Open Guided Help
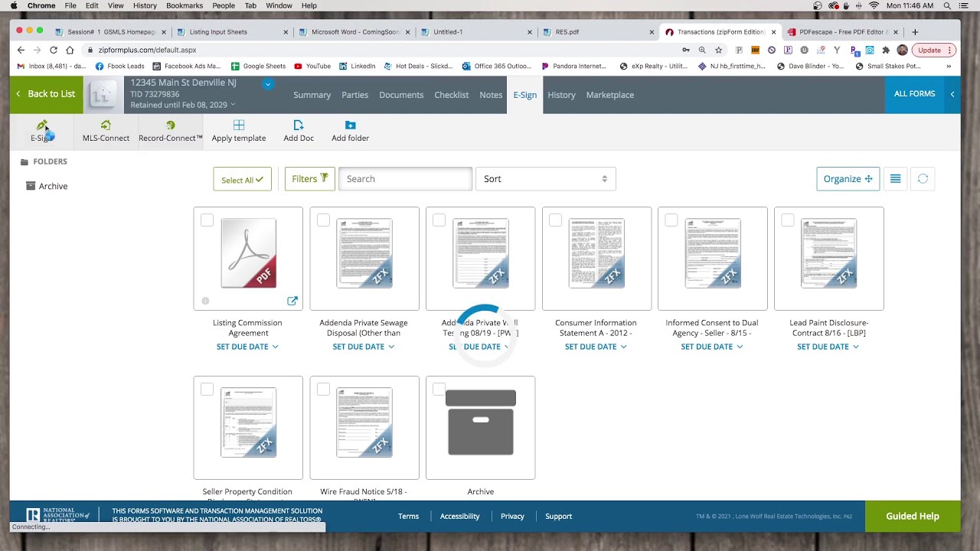 pyautogui.click(x=913, y=516)
